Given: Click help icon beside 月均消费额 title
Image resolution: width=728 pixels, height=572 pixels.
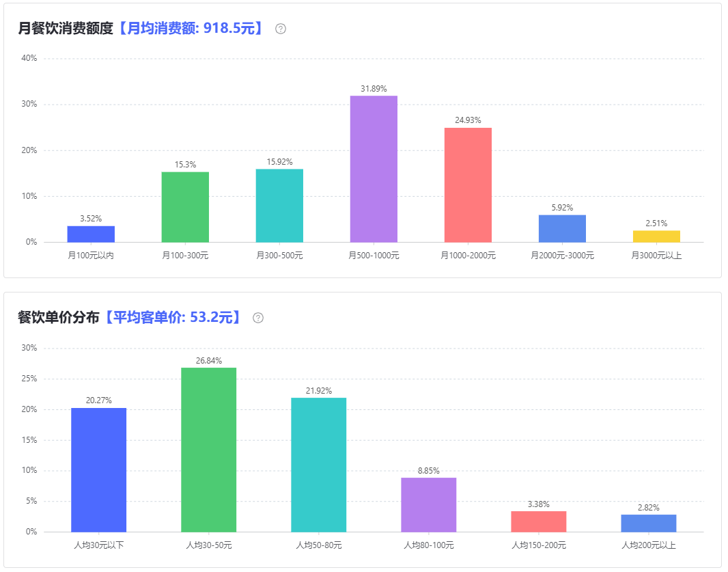Looking at the screenshot, I should coord(281,29).
